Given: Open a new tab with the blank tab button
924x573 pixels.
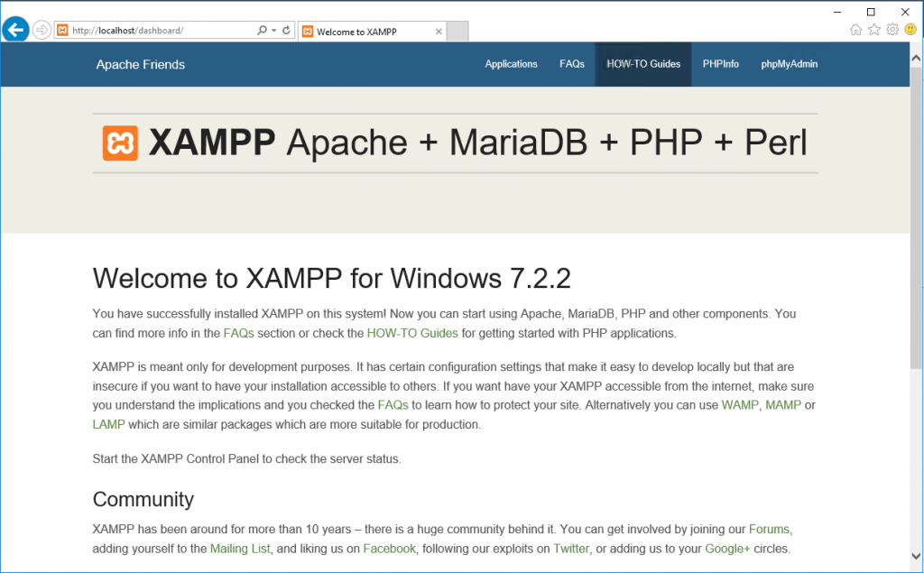Looking at the screenshot, I should click(457, 32).
